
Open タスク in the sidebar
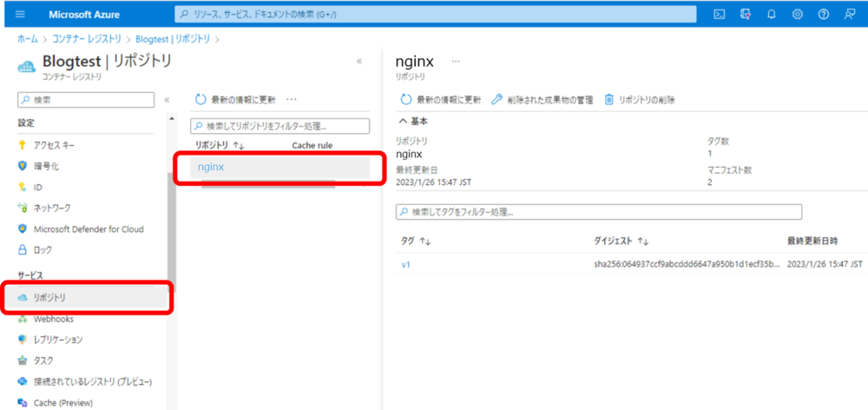click(43, 360)
